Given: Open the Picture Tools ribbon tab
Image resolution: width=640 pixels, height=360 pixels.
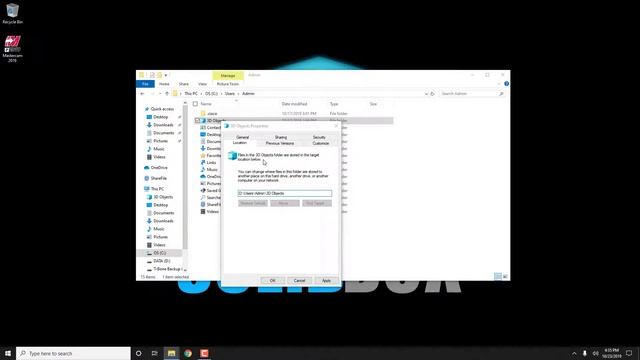Looking at the screenshot, I should (x=228, y=84).
